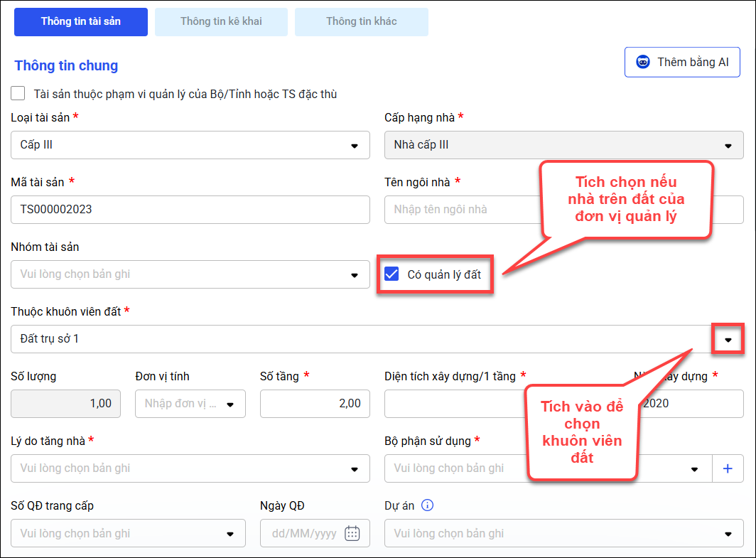756x558 pixels.
Task: Open the Nhóm tài sản dropdown
Action: [355, 274]
